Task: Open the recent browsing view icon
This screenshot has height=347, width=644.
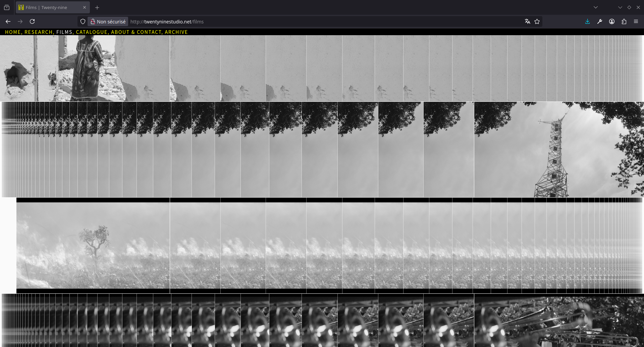Action: point(7,7)
